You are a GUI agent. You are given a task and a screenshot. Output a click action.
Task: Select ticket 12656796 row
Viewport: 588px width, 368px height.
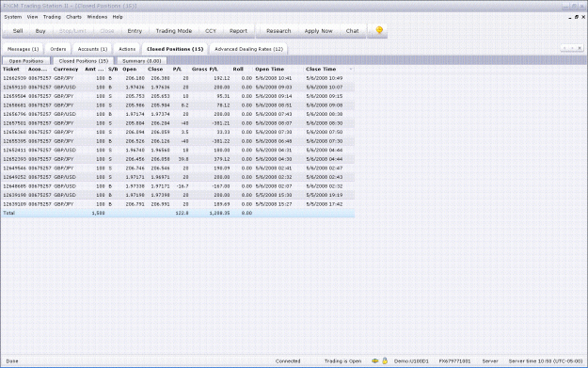(x=178, y=114)
